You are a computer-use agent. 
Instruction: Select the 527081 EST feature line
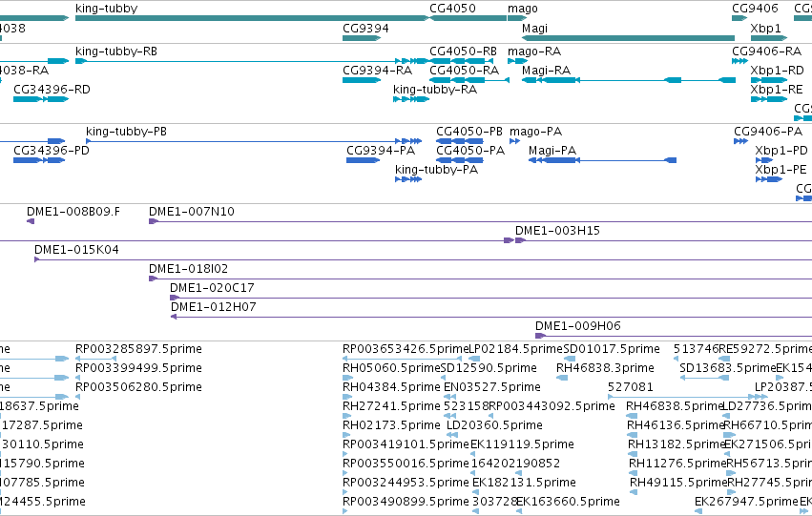tap(688, 397)
